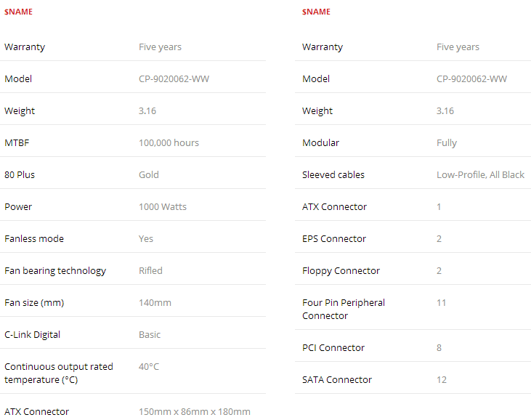Select the left Warranty label
531x420 pixels.
tap(25, 47)
